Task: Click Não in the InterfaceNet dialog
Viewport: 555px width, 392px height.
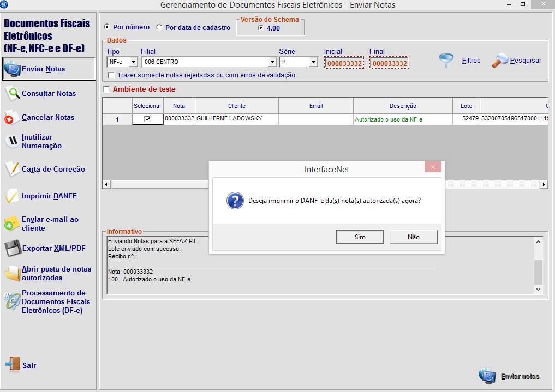Action: tap(413, 237)
